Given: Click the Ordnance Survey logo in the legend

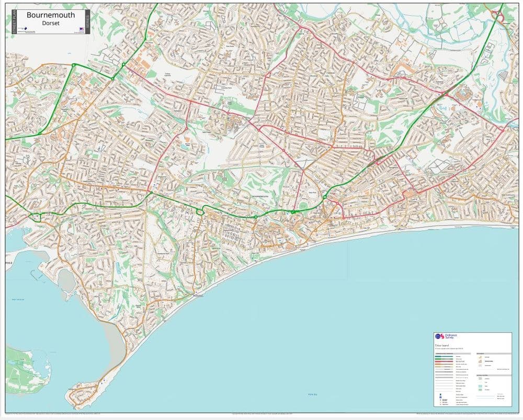Looking at the screenshot, I should coord(440,336).
